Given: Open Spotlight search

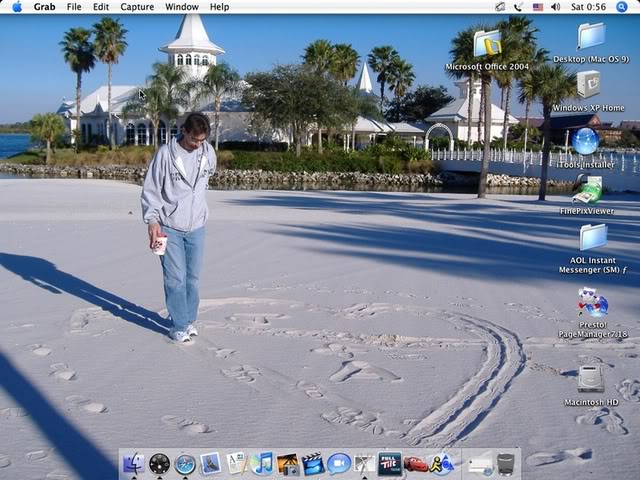Looking at the screenshot, I should tap(622, 7).
